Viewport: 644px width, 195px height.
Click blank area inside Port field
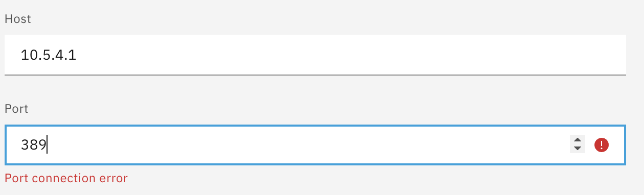click(307, 145)
